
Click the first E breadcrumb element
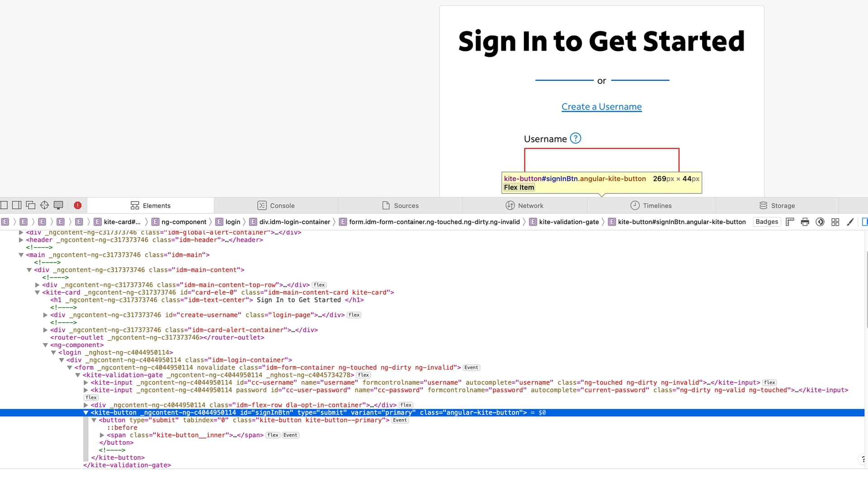[x=5, y=222]
